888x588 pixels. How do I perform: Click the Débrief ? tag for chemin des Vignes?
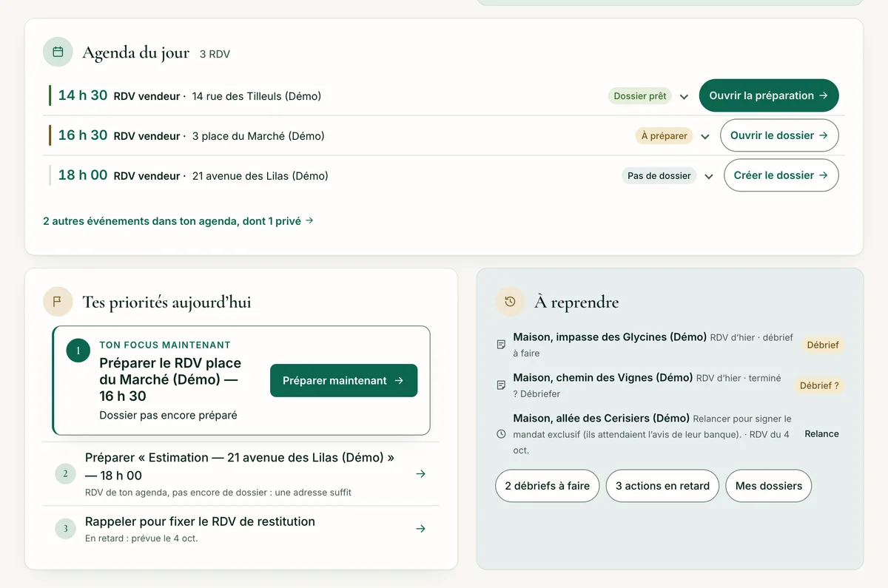tap(819, 385)
